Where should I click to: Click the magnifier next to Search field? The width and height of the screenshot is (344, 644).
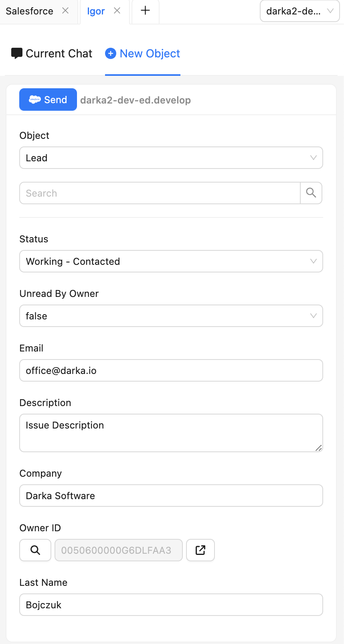(311, 193)
